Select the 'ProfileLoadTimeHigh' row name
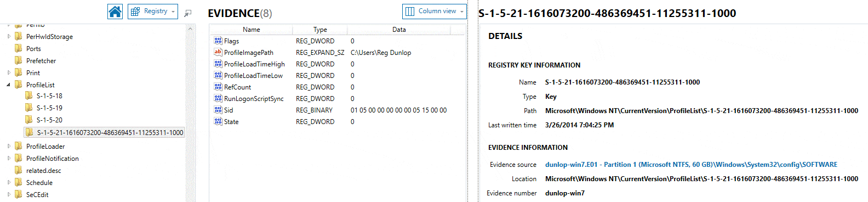This screenshot has height=202, width=868. click(254, 64)
